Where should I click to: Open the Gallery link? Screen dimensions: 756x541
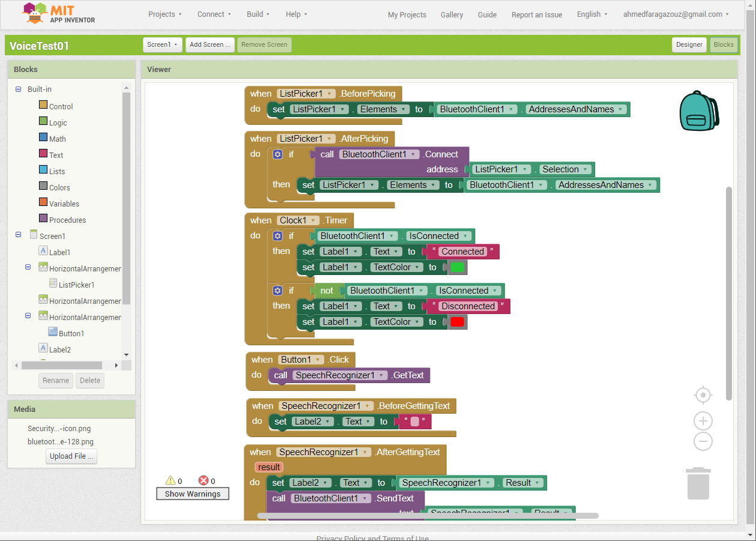pos(452,15)
